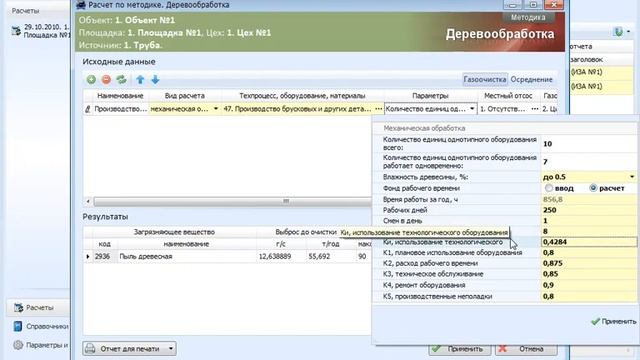
Task: Edit K3 value 0,85
Action: point(589,274)
